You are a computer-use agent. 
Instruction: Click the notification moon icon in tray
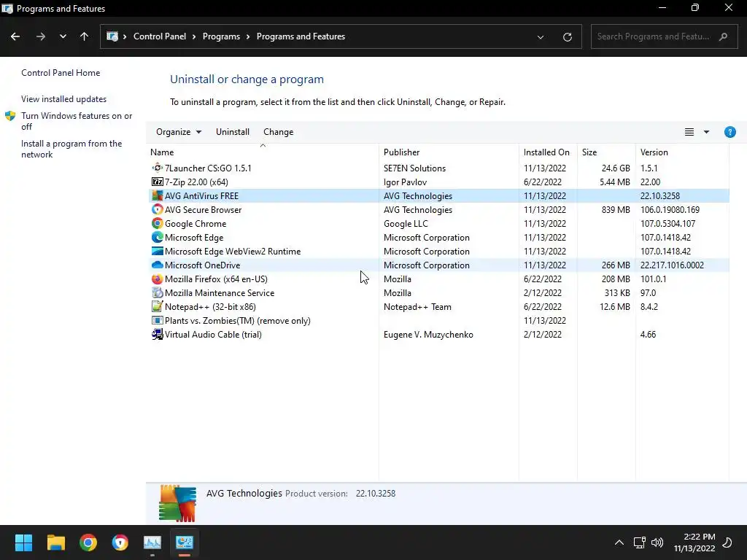point(727,542)
